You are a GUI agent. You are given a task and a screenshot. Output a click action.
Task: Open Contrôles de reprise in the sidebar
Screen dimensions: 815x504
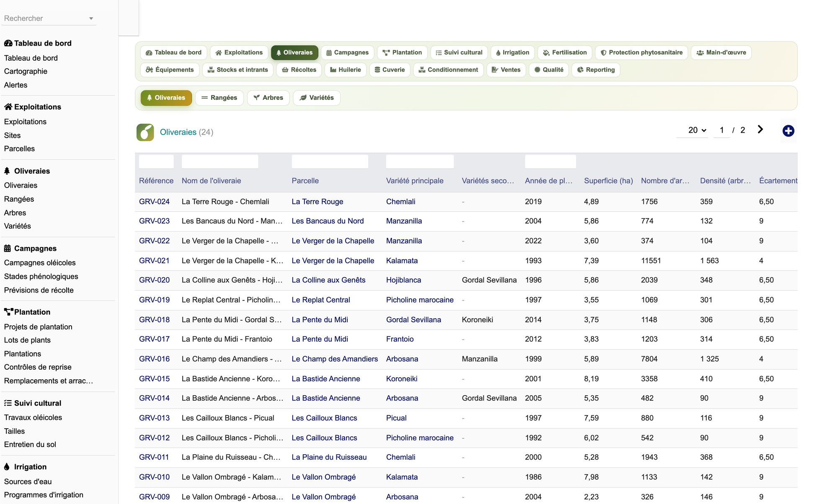38,367
